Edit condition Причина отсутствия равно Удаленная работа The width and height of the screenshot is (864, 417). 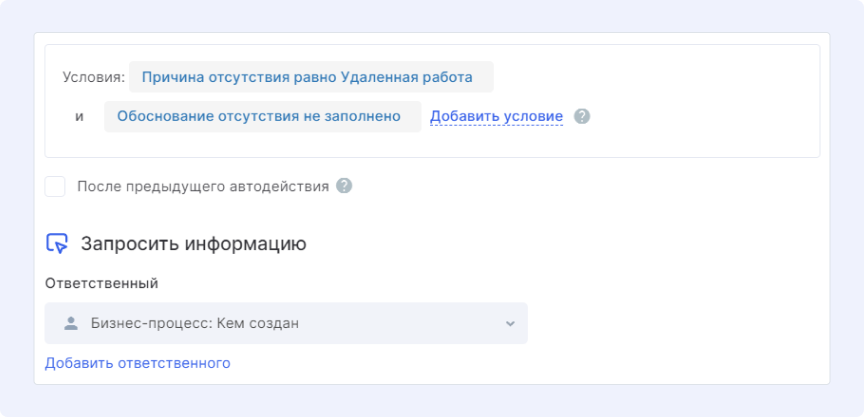click(x=310, y=77)
